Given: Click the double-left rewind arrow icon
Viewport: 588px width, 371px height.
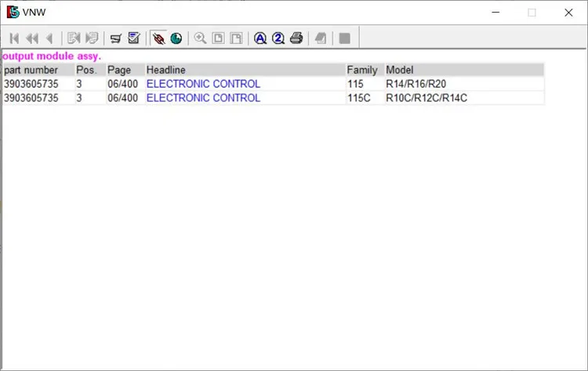Looking at the screenshot, I should coord(32,38).
